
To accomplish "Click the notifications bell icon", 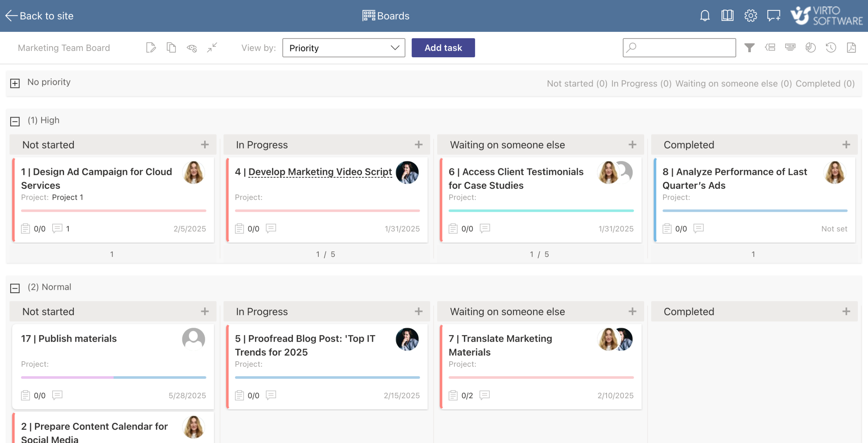I will click(705, 16).
